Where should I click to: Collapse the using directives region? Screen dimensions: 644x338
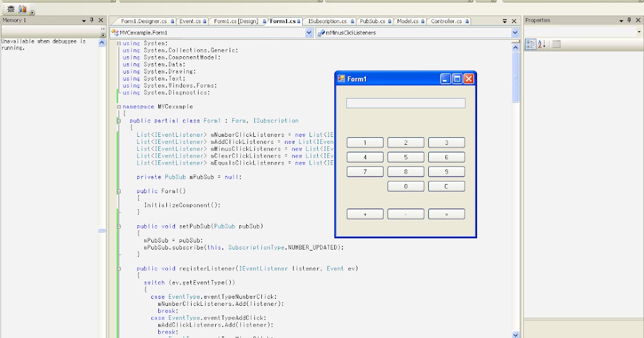(x=119, y=43)
